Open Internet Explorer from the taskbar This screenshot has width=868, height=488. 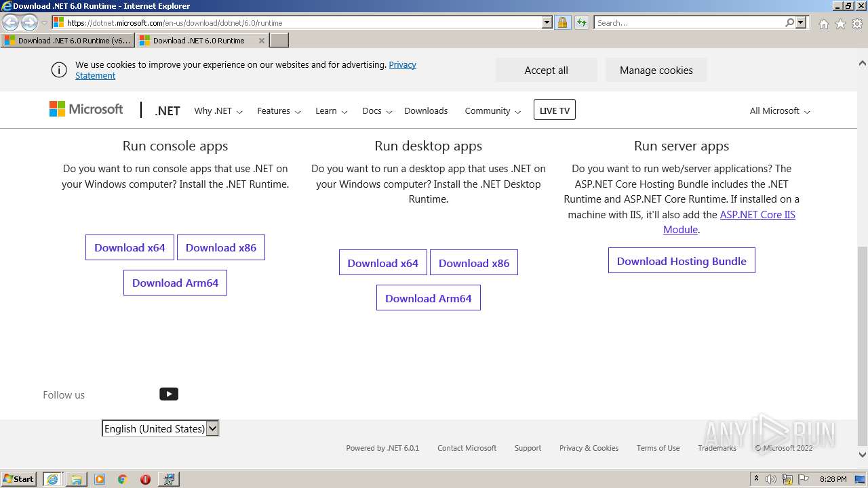point(52,479)
